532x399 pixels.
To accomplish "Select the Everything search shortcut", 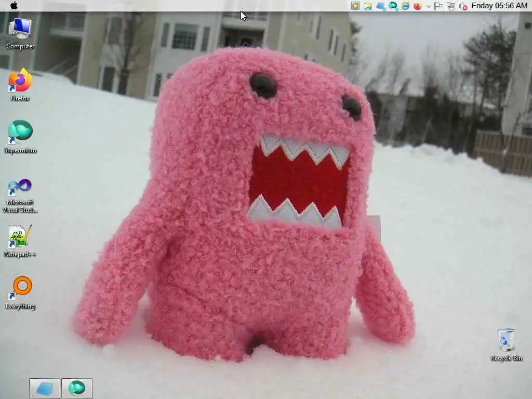I will coord(20,293).
